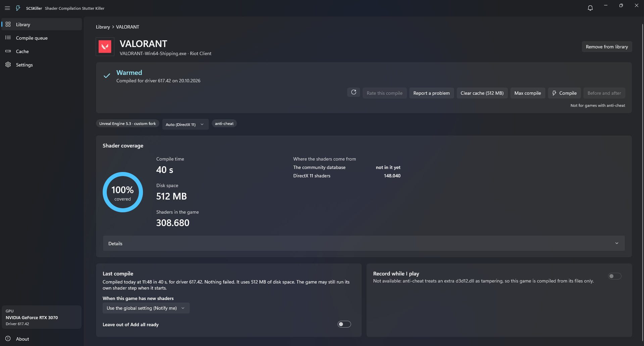Click the NVIDIA GeForce RTX 3070 GPU card
This screenshot has width=644, height=346.
pos(42,317)
